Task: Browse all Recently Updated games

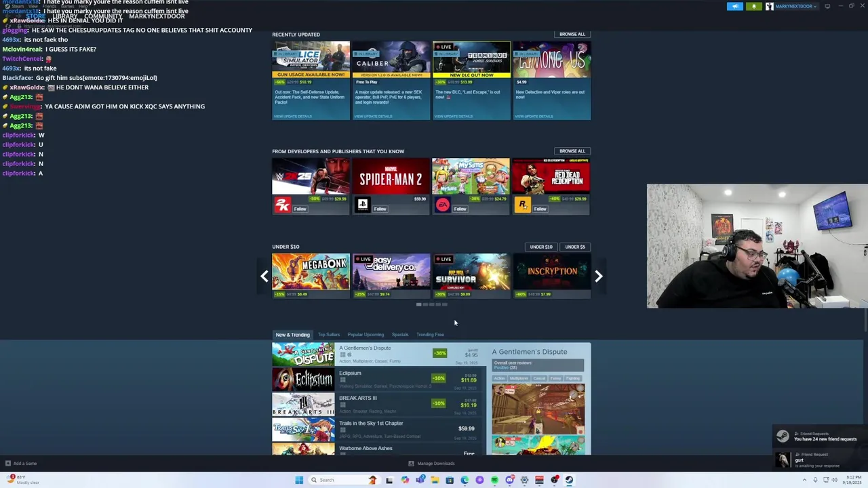Action: pos(572,34)
